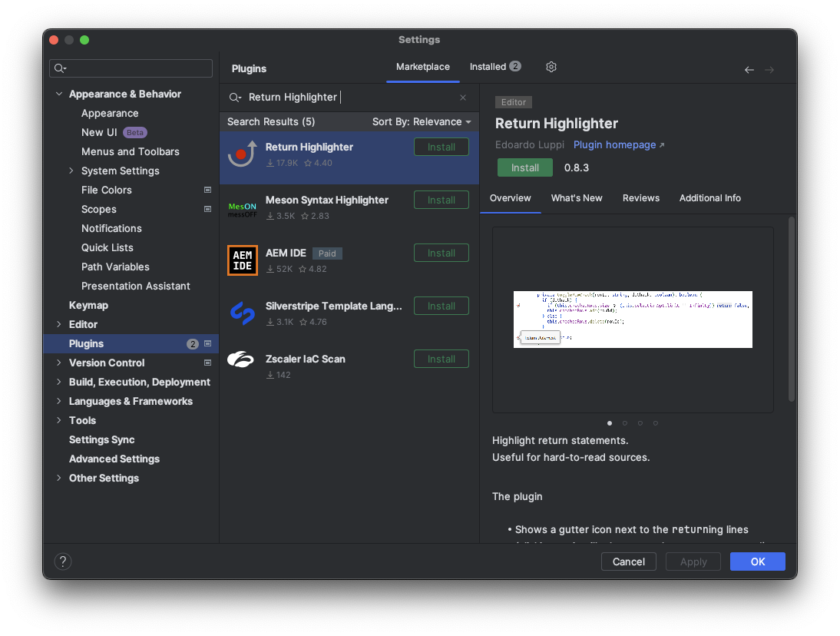This screenshot has width=840, height=636.
Task: Install Return Highlighter from the results list
Action: tap(441, 147)
